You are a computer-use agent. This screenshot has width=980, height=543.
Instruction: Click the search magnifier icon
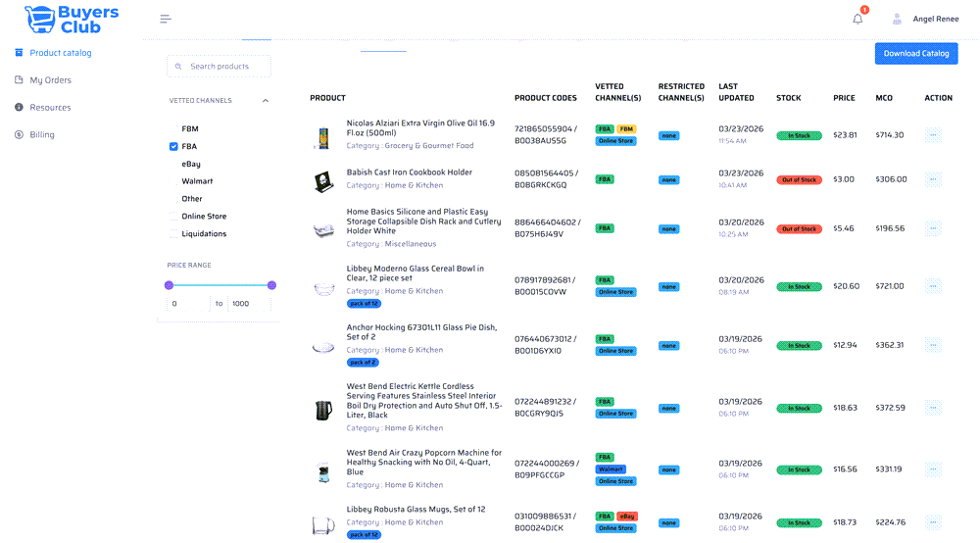pyautogui.click(x=178, y=67)
